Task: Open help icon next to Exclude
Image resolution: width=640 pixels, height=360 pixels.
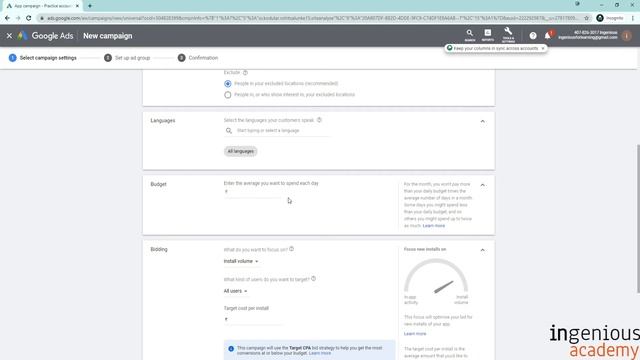Action: click(x=245, y=73)
